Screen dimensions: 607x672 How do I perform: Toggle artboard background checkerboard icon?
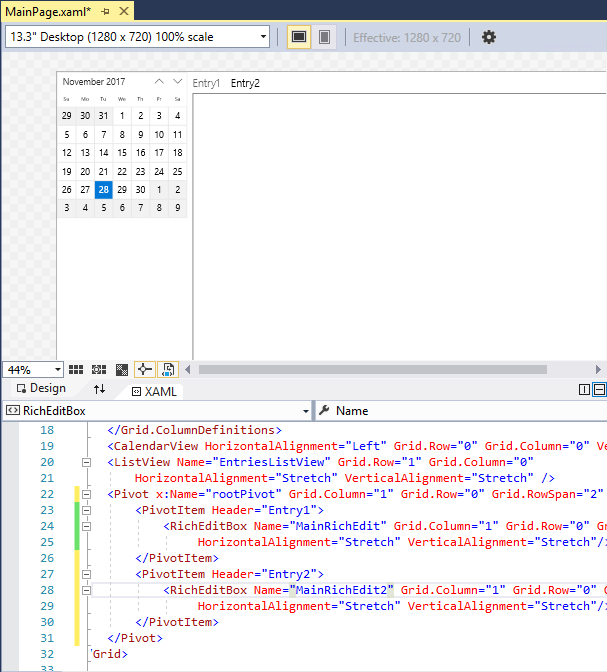tap(122, 369)
